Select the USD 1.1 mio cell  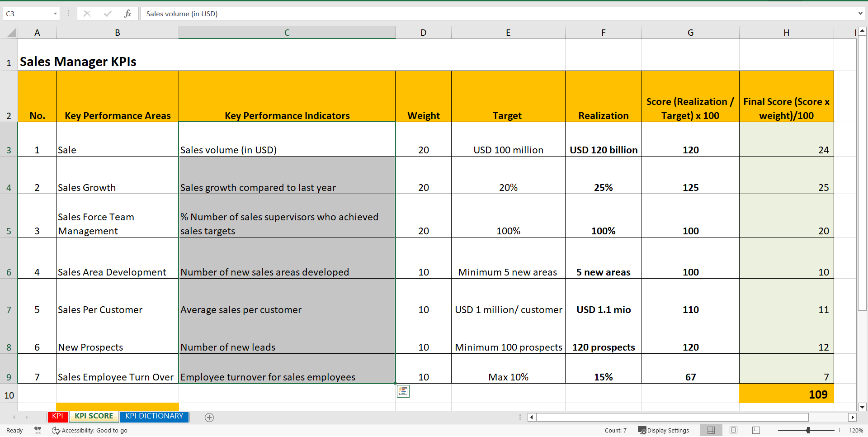[604, 297]
